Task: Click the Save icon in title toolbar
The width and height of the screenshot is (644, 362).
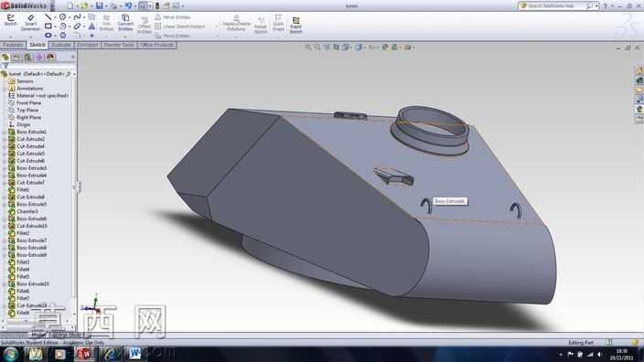Action: click(99, 5)
